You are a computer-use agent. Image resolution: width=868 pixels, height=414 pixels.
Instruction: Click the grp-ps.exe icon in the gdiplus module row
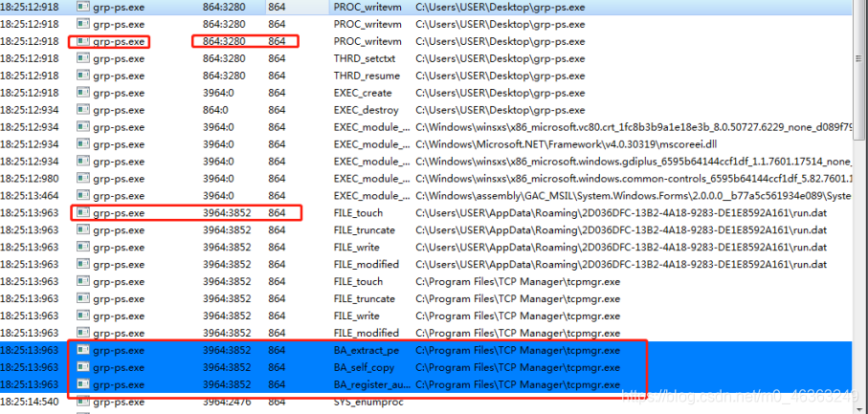pos(83,162)
